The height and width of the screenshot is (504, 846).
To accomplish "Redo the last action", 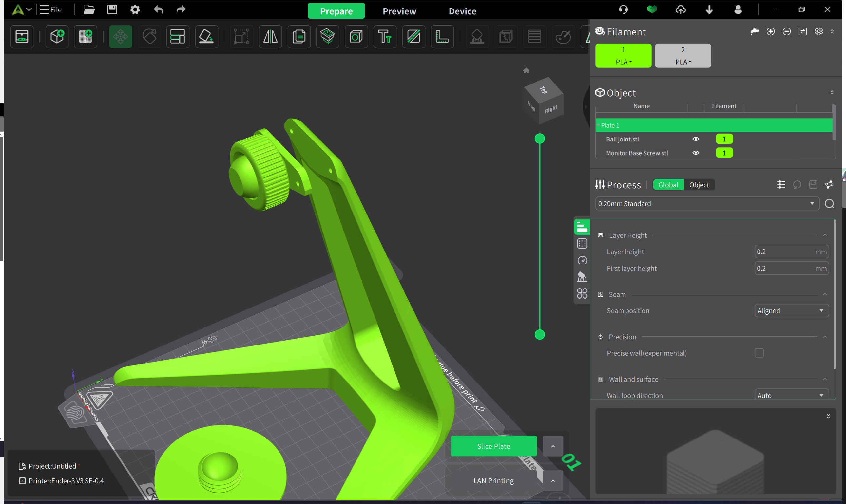I will pos(181,9).
